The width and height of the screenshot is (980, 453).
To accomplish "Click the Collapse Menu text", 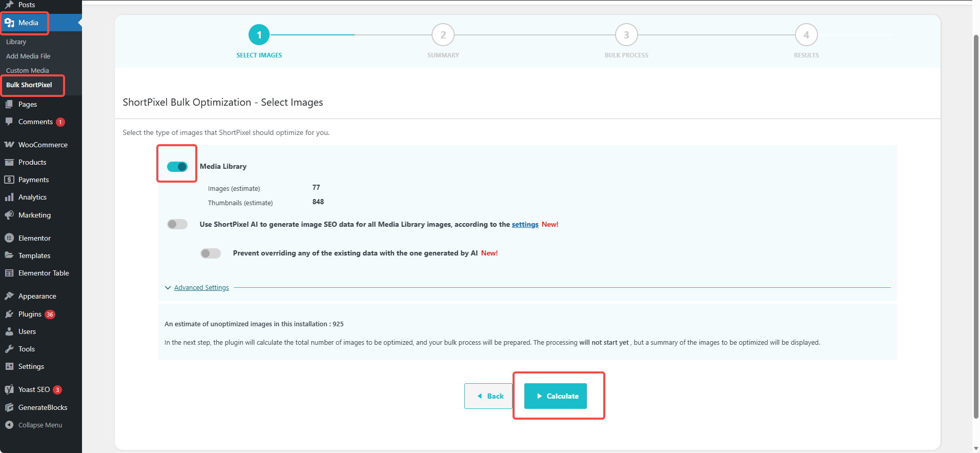I will (x=40, y=425).
